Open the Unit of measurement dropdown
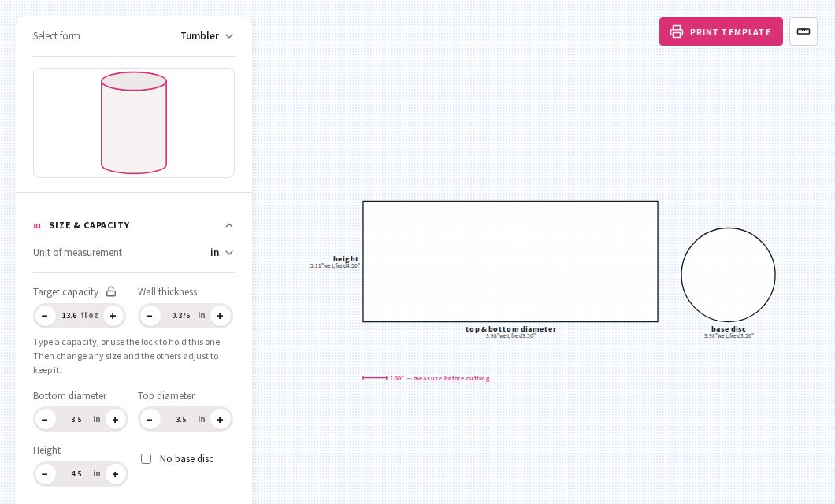This screenshot has height=504, width=835. pos(221,252)
